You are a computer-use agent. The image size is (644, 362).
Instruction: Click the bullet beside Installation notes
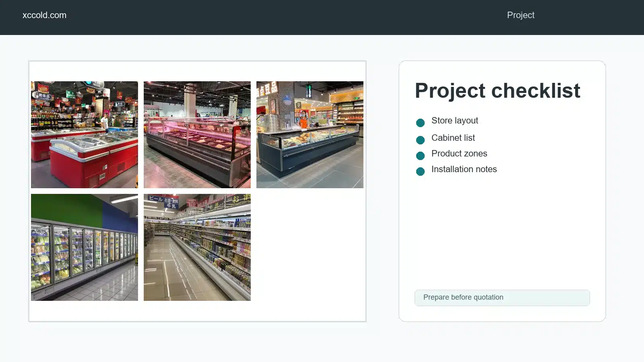click(x=420, y=171)
